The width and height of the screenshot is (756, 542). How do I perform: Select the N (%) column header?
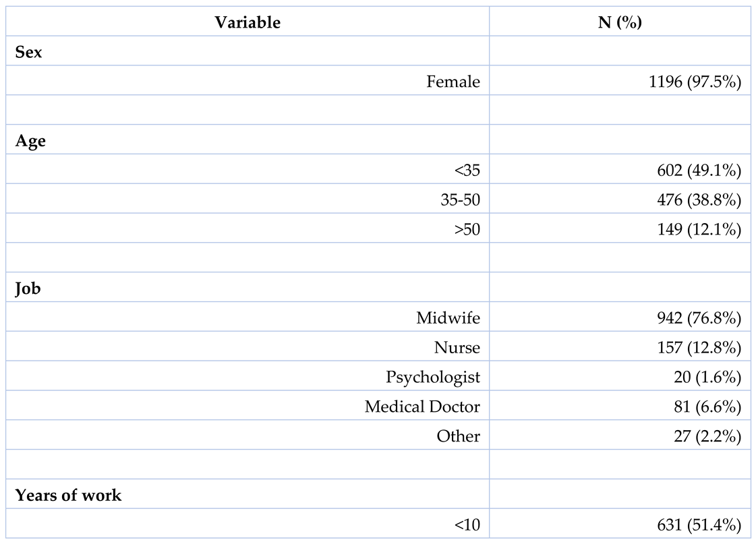point(620,22)
